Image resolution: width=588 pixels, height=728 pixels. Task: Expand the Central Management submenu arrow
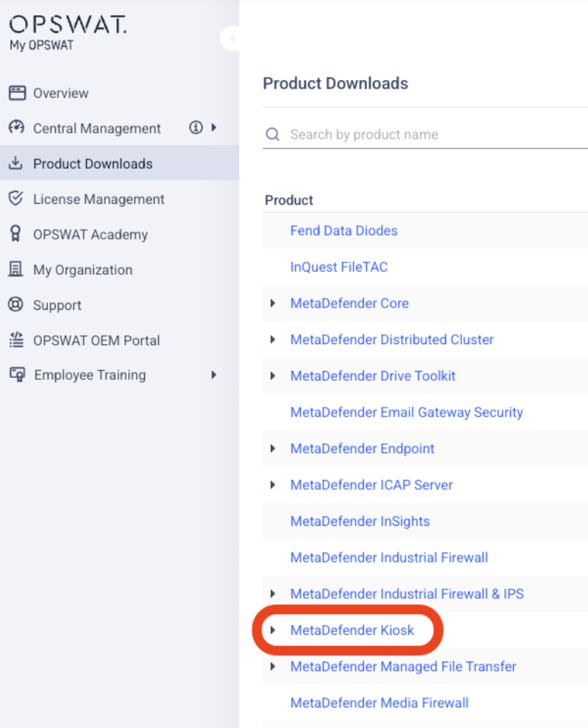pyautogui.click(x=214, y=128)
